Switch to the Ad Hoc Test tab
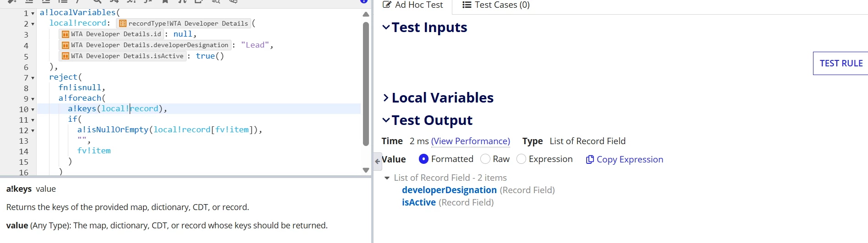 tap(413, 5)
